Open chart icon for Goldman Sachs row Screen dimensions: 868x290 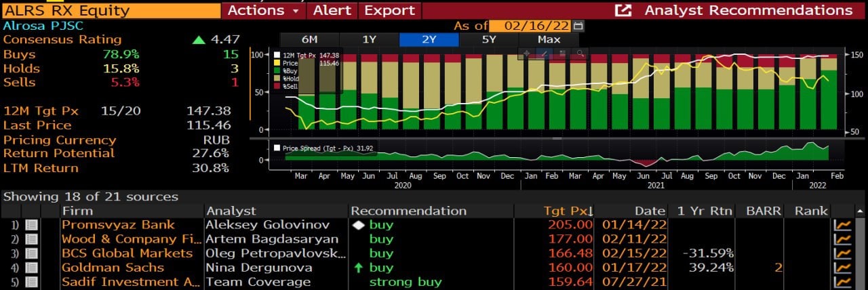click(843, 268)
